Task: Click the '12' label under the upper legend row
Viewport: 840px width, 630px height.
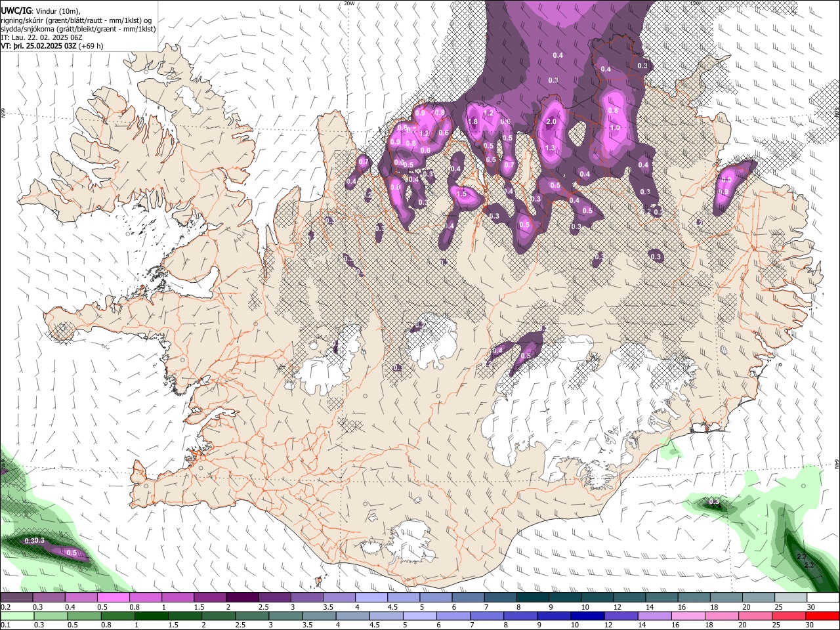Action: pos(618,607)
